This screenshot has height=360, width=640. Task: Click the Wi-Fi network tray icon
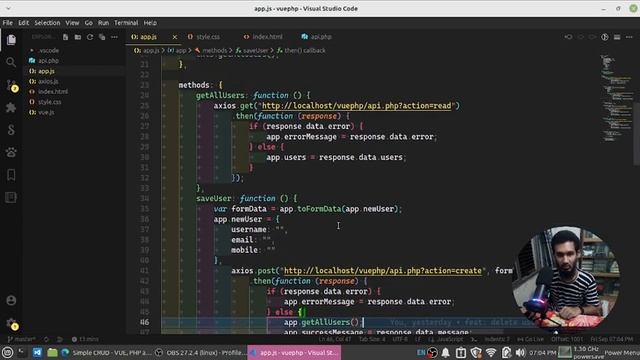pyautogui.click(x=491, y=353)
